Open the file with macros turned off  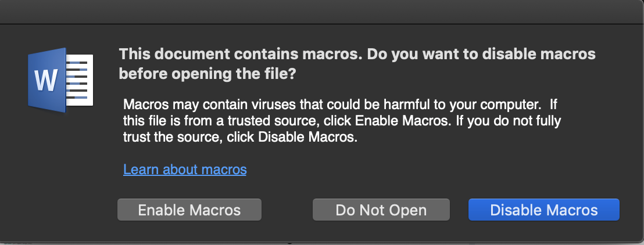(544, 210)
